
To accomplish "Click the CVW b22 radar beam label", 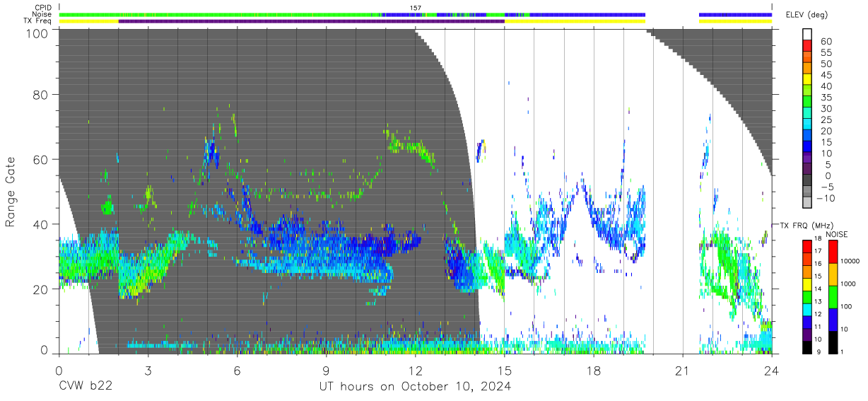I will [x=86, y=387].
